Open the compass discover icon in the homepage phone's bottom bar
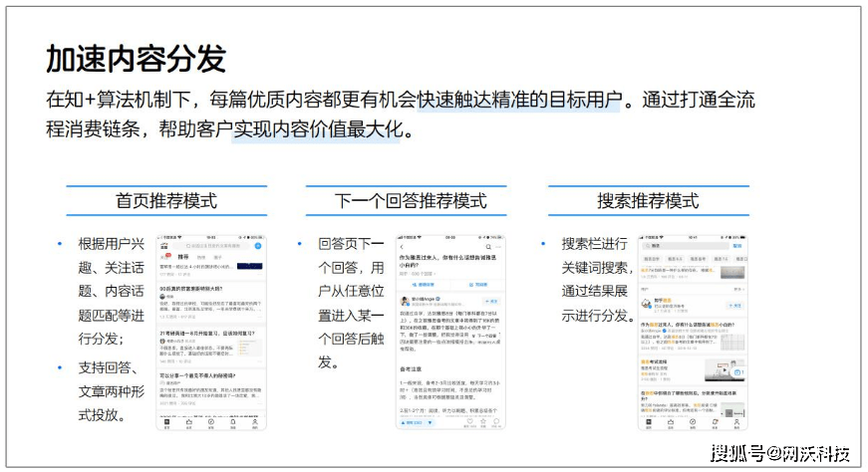868x472 pixels. 211,421
